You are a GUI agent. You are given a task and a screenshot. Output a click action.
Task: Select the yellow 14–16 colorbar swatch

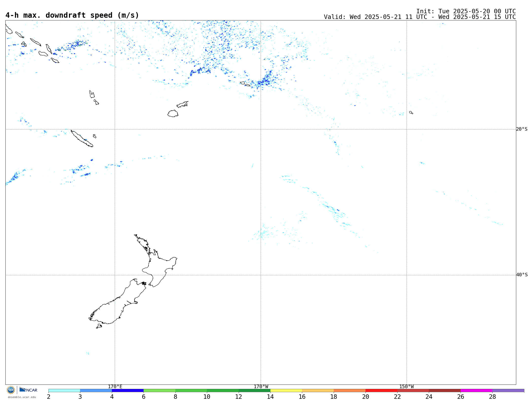[x=286, y=390]
